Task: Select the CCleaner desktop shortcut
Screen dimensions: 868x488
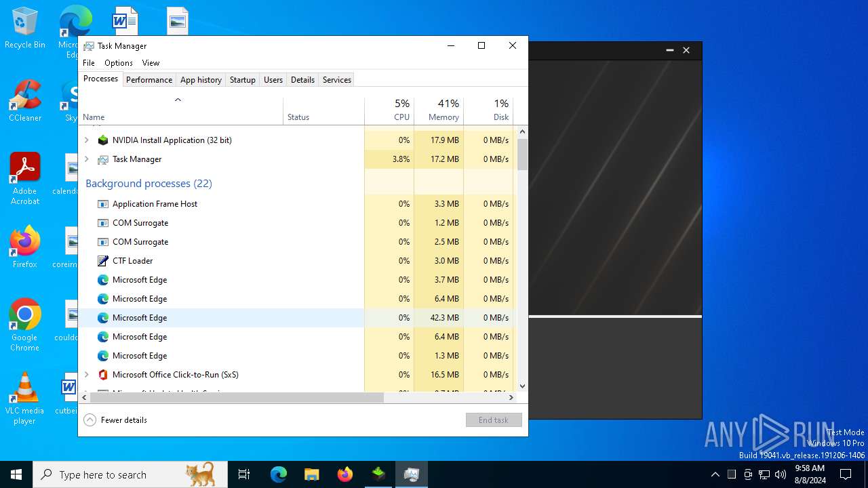Action: [24, 102]
